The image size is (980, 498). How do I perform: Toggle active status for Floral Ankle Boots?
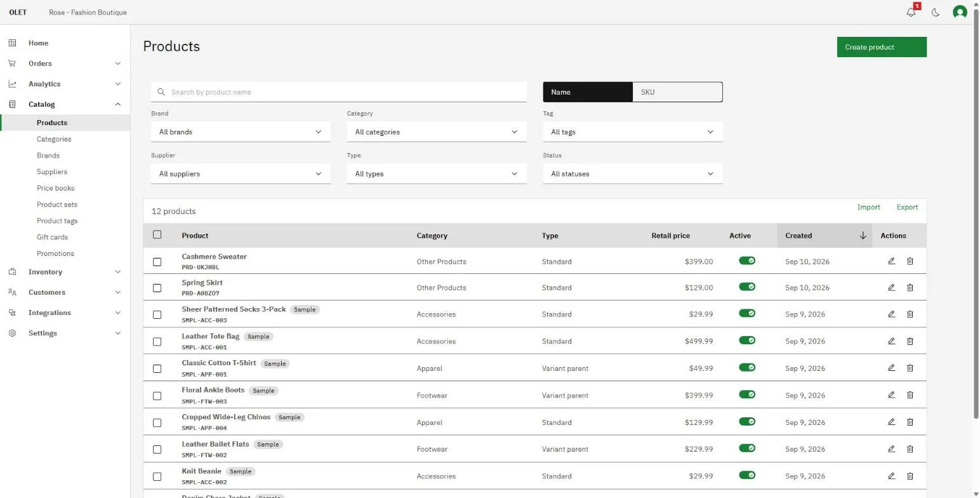(x=747, y=394)
